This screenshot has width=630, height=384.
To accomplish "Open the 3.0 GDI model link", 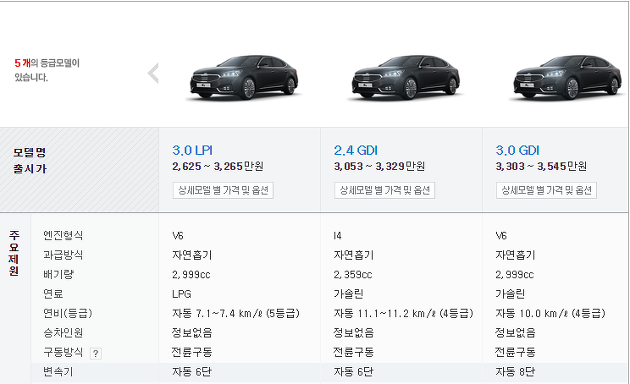I will point(518,150).
